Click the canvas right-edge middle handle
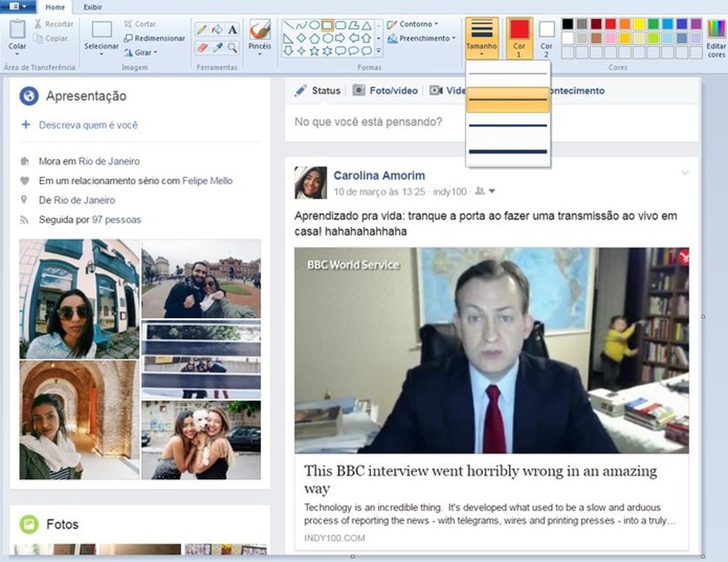Screen dimensions: 728x562 (703, 316)
